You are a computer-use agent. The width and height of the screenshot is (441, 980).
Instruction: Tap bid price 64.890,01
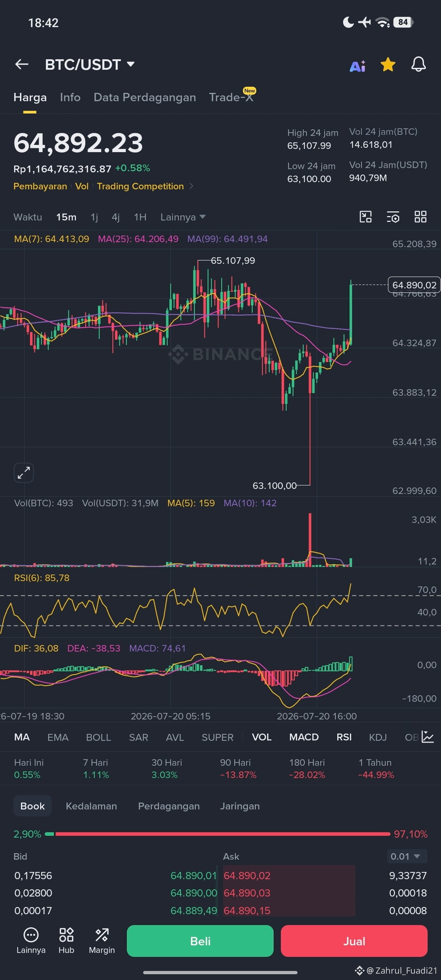[x=194, y=875]
